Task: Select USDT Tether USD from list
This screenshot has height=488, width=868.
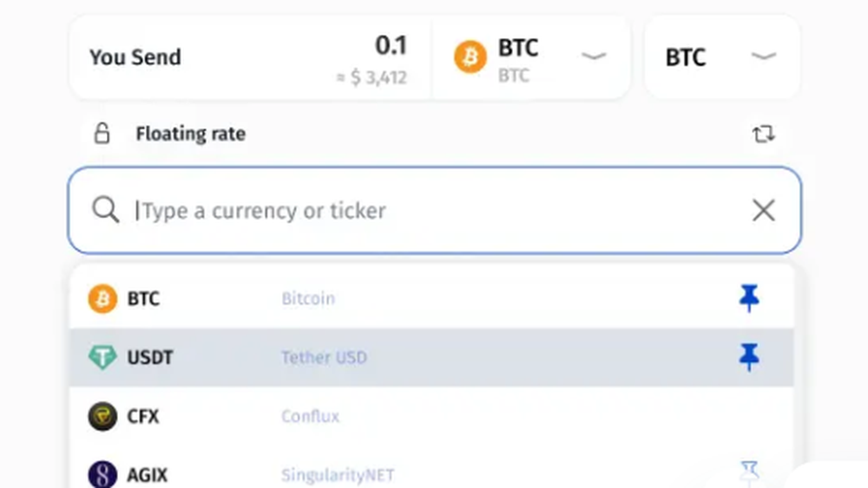Action: coord(431,357)
